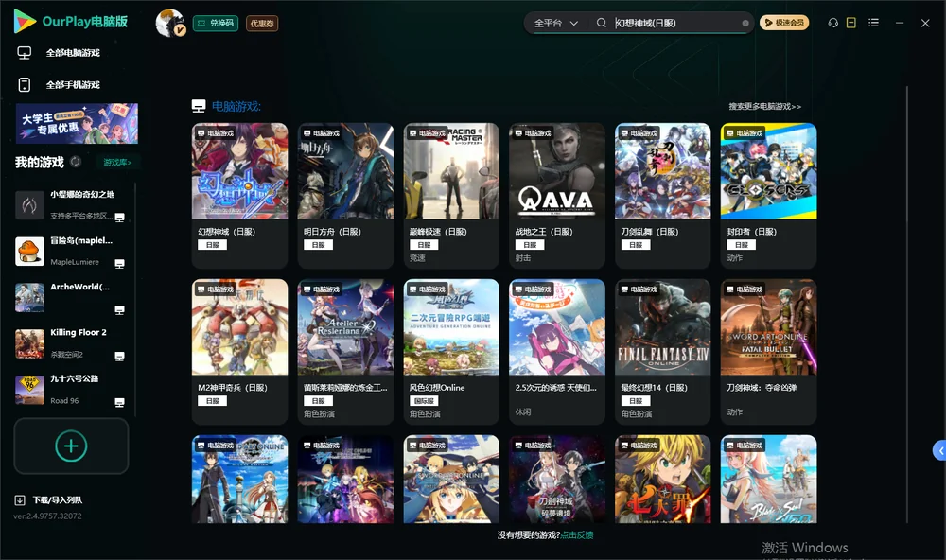Click the 点击反馈 feedback link
This screenshot has width=946, height=560.
pos(577,535)
